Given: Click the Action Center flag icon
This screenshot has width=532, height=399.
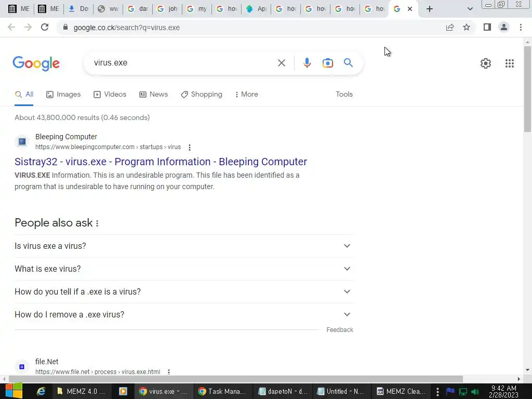Looking at the screenshot, I should coord(450,391).
